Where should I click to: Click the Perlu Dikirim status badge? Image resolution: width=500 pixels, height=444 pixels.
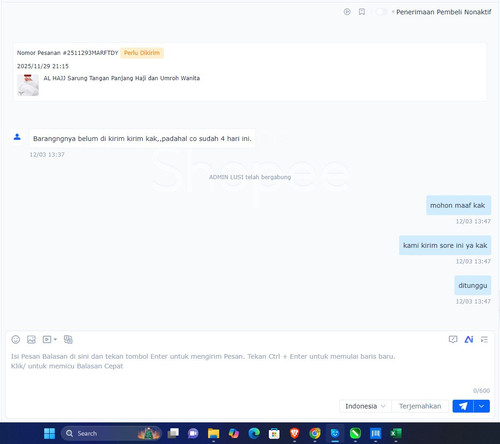pyautogui.click(x=142, y=53)
